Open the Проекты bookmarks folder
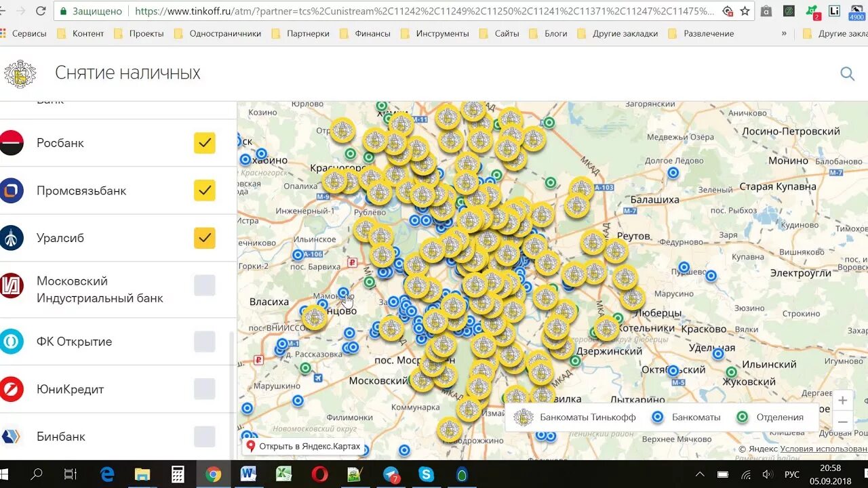 (139, 33)
